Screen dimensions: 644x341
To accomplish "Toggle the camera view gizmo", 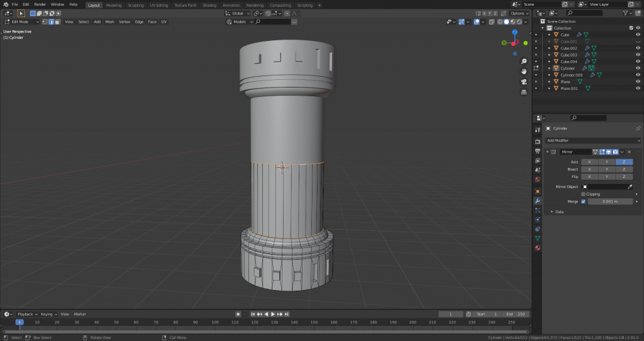I will (524, 82).
